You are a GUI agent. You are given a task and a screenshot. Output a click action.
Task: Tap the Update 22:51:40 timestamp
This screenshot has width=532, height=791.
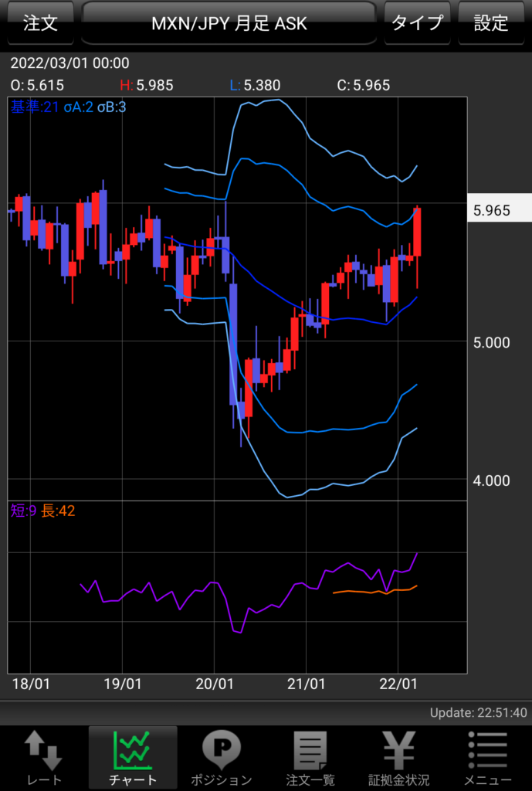click(479, 713)
